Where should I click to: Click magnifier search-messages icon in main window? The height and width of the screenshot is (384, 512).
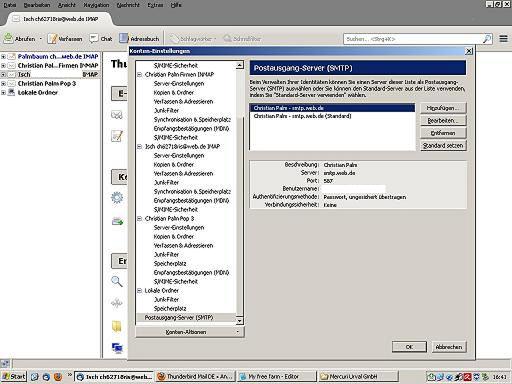[x=117, y=281]
